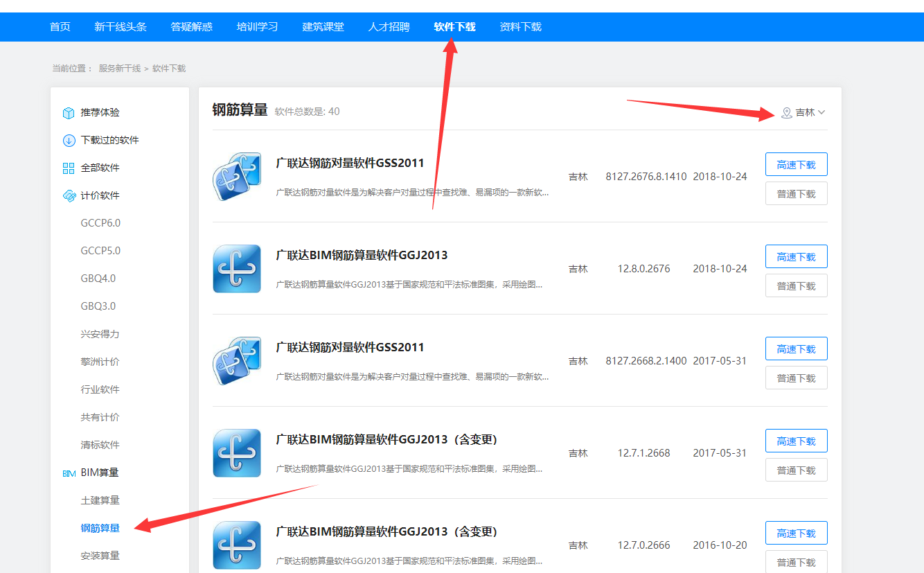Viewport: 924px width, 573px height.
Task: Select 计价软件 category label
Action: 100,195
